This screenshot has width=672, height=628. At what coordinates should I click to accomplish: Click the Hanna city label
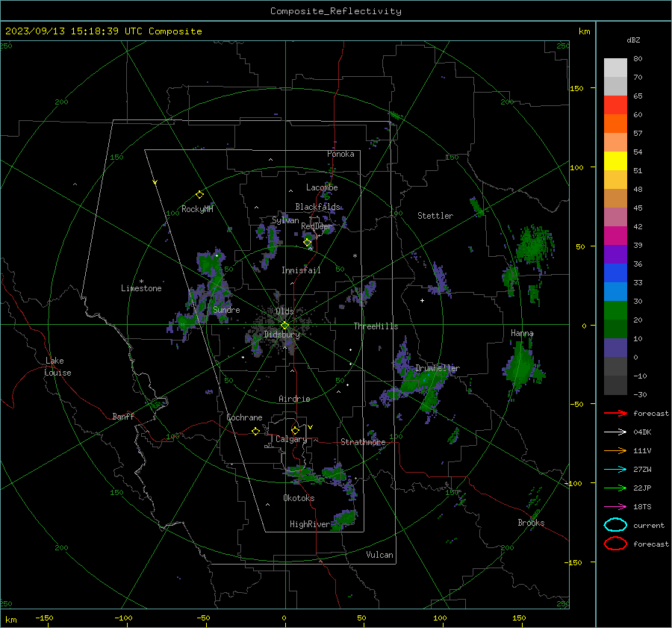coord(522,333)
